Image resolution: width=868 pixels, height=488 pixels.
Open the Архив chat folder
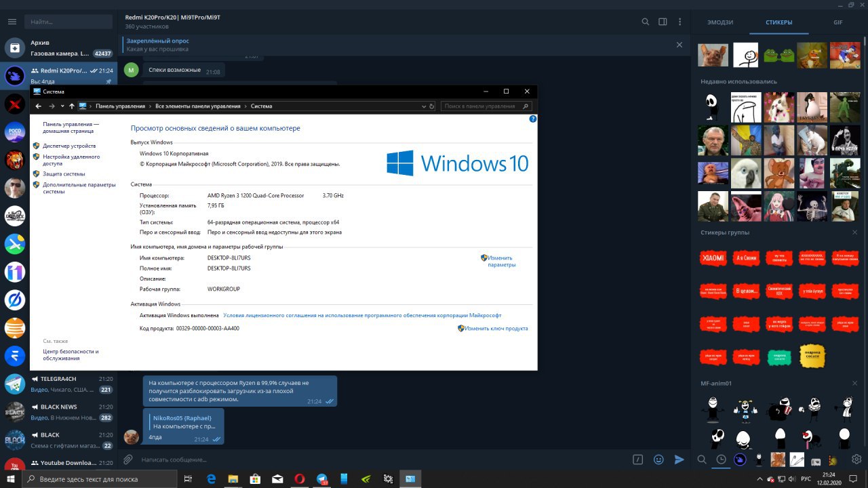coord(58,47)
